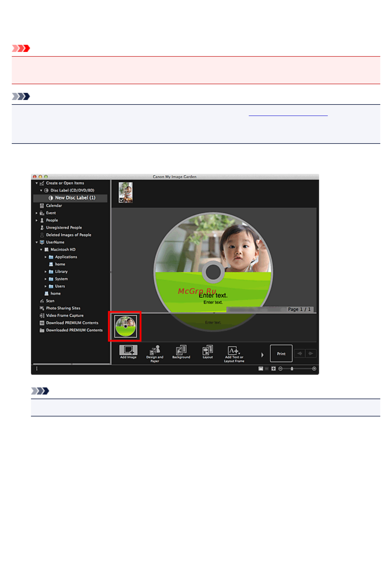The width and height of the screenshot is (392, 582).
Task: Open Video Frame Capture
Action: pyautogui.click(x=65, y=316)
